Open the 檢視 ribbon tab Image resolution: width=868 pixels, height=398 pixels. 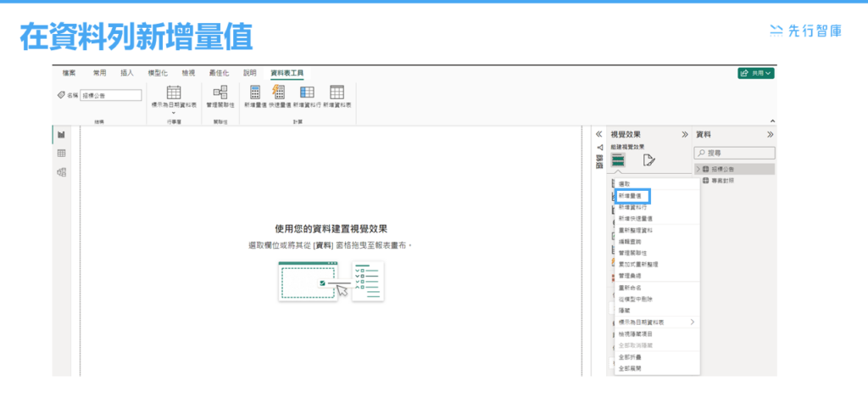(x=188, y=73)
